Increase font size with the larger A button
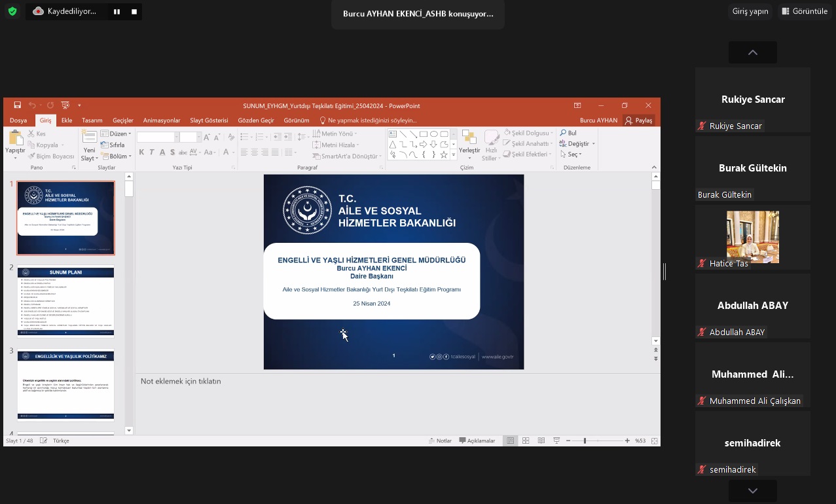Viewport: 836px width, 504px height. 207,137
